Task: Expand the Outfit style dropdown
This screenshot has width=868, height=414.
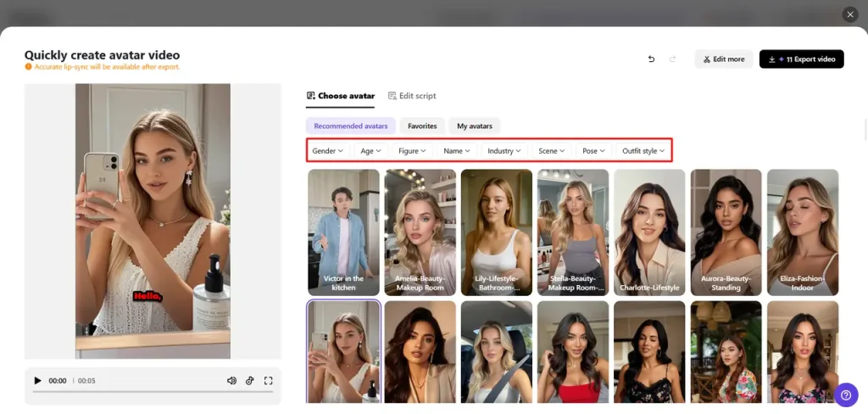Action: click(x=643, y=151)
